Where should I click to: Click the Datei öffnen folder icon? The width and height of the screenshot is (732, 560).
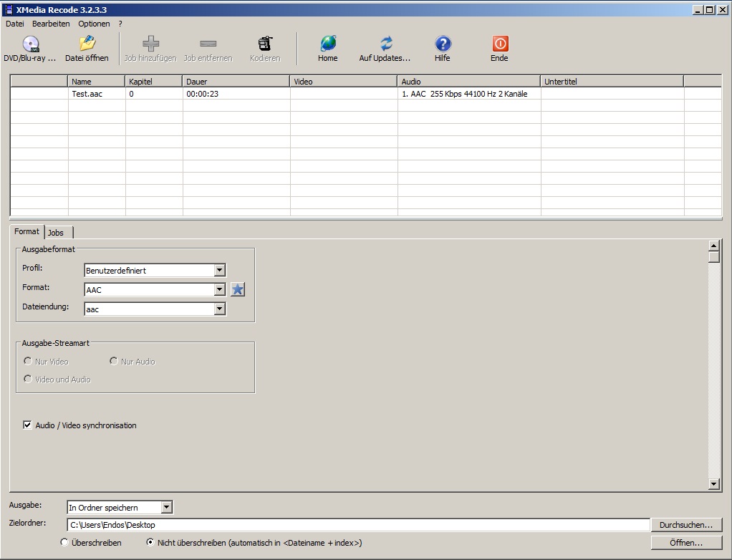click(x=87, y=44)
